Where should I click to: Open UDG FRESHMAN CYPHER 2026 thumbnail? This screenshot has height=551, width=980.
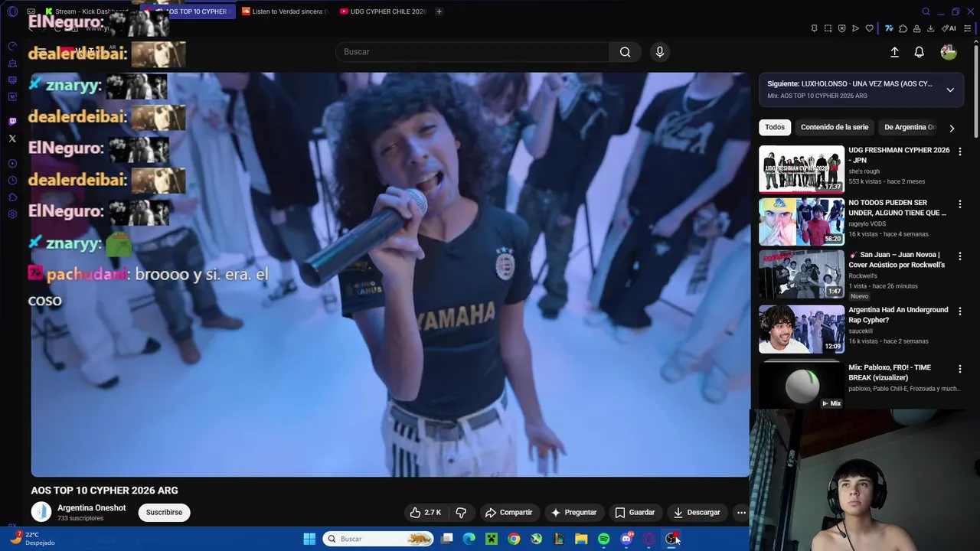point(802,169)
